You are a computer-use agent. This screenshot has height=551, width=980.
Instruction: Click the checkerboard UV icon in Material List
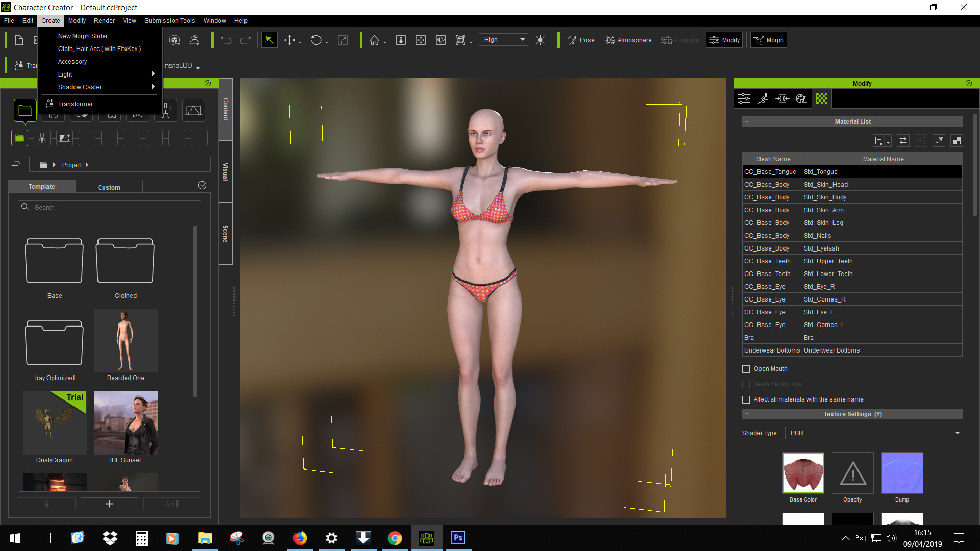click(957, 141)
